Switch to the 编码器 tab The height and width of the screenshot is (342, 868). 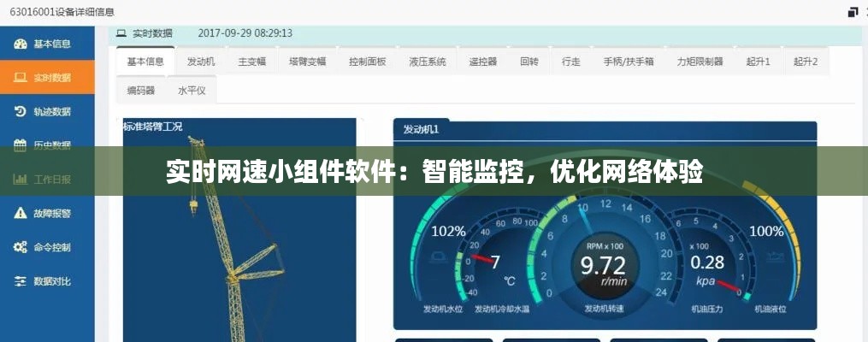click(x=141, y=91)
